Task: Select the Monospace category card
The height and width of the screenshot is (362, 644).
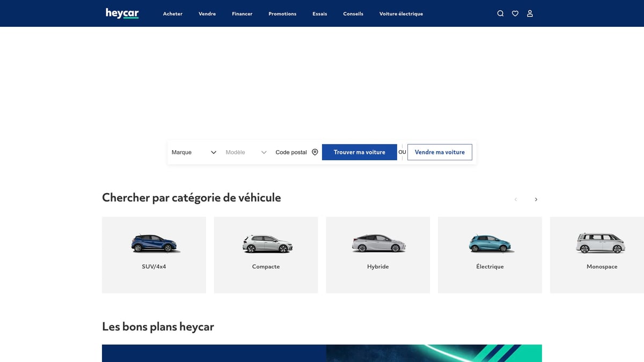Action: click(597, 255)
